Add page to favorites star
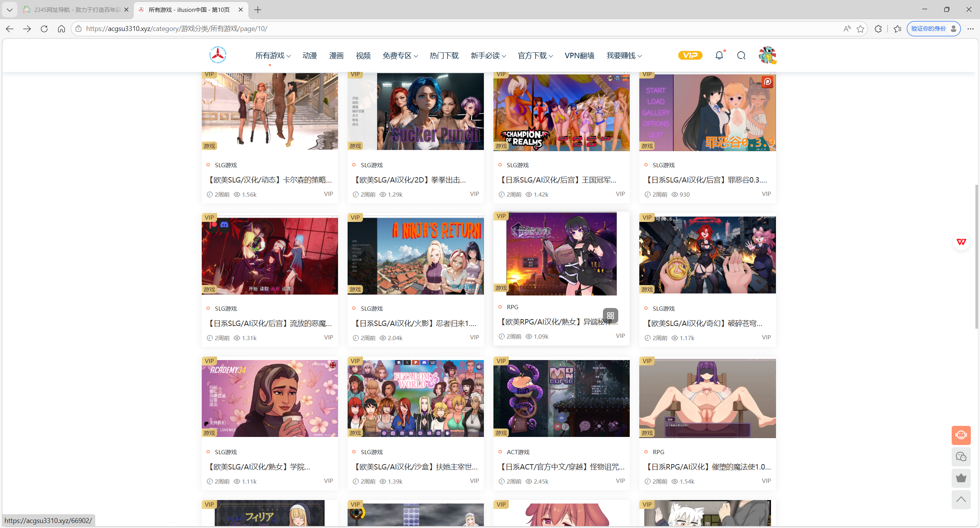 tap(860, 29)
